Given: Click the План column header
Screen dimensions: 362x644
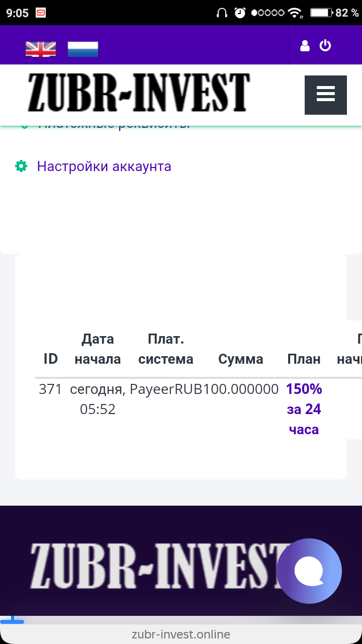Looking at the screenshot, I should (x=304, y=359).
